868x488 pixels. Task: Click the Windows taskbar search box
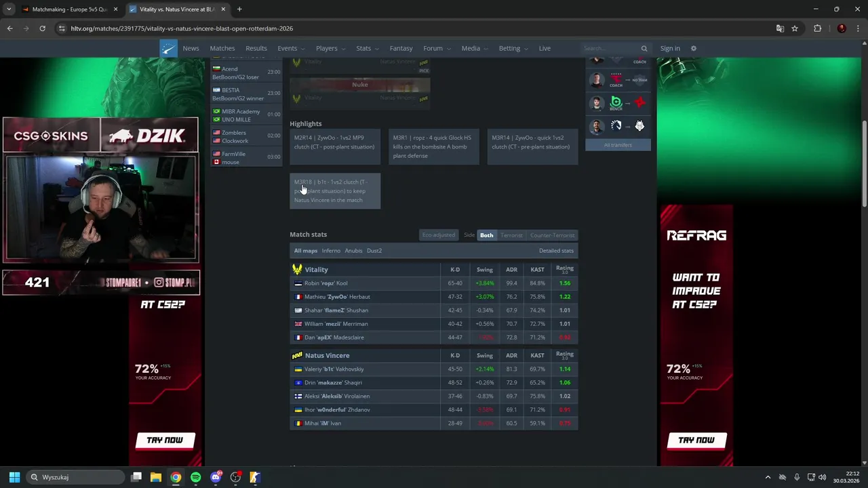click(x=76, y=477)
